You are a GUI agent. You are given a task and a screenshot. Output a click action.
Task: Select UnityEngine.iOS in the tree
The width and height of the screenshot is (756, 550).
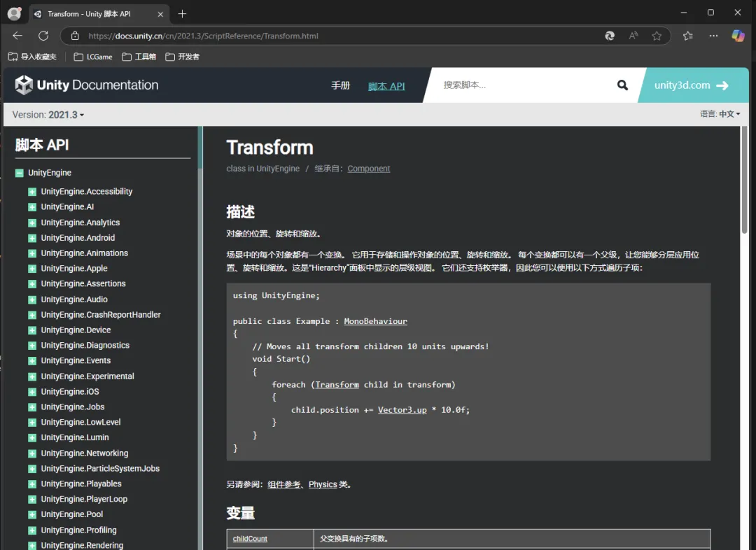(x=70, y=392)
